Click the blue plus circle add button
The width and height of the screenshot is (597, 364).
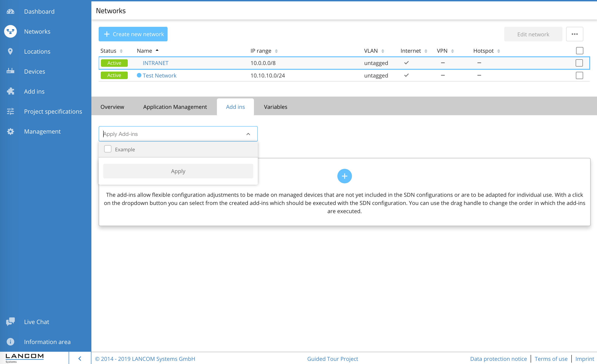(x=344, y=176)
